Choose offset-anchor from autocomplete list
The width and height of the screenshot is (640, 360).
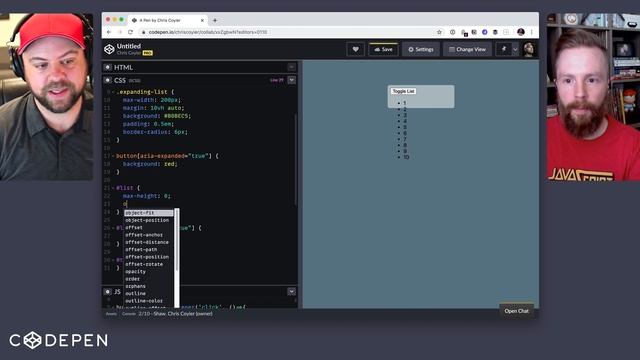point(149,235)
